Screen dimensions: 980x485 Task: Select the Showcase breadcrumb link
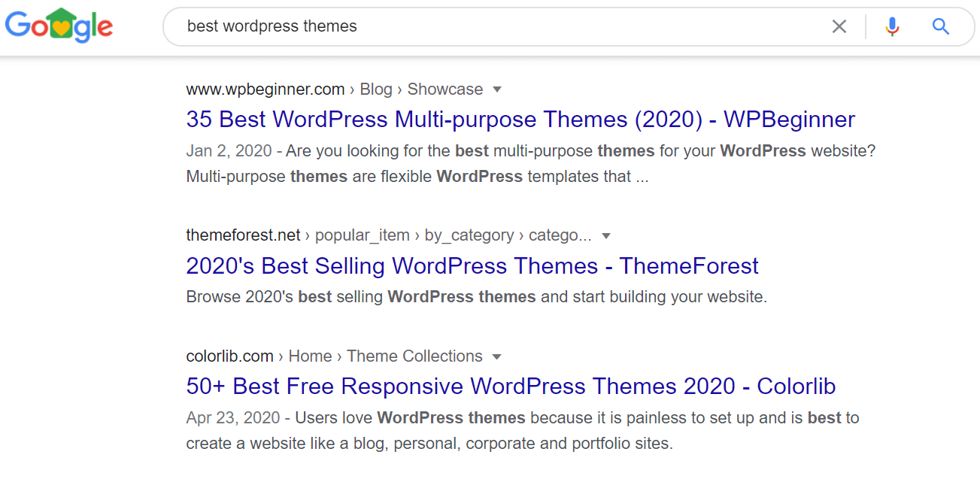click(445, 89)
